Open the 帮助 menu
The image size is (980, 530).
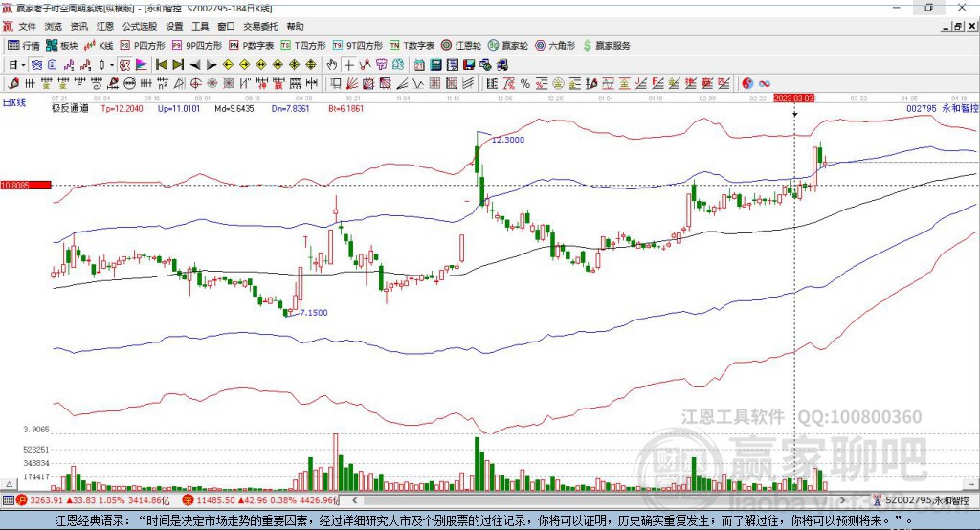[295, 26]
